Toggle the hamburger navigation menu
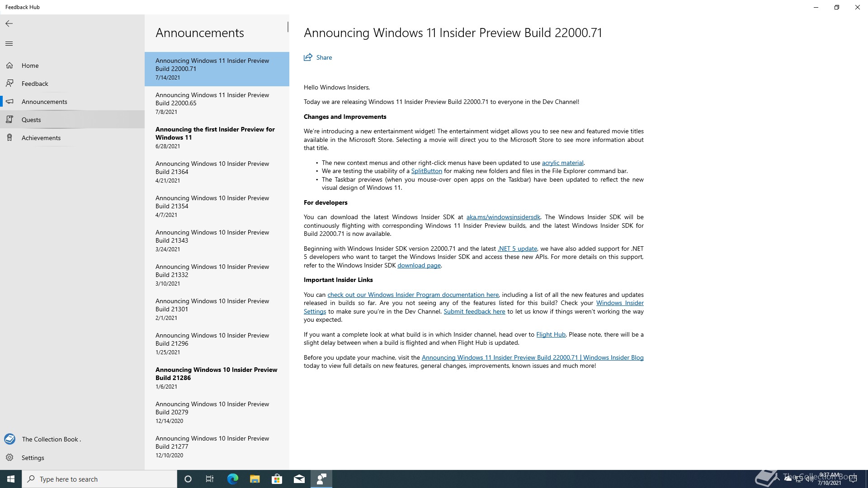The width and height of the screenshot is (868, 488). tap(9, 43)
